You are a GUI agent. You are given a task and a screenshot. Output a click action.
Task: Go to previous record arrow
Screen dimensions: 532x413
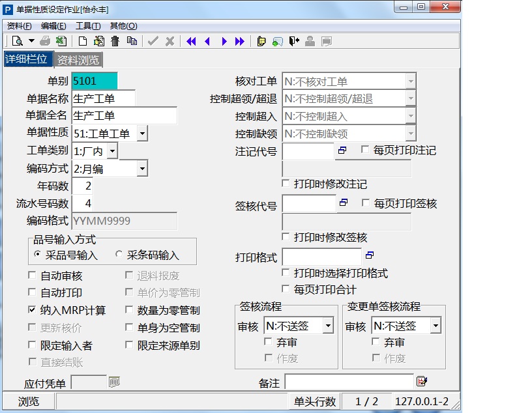point(207,42)
